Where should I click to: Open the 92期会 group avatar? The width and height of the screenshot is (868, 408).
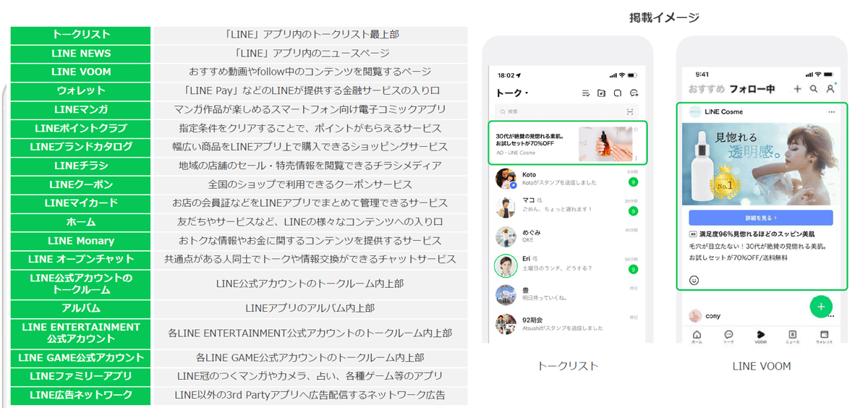[506, 323]
